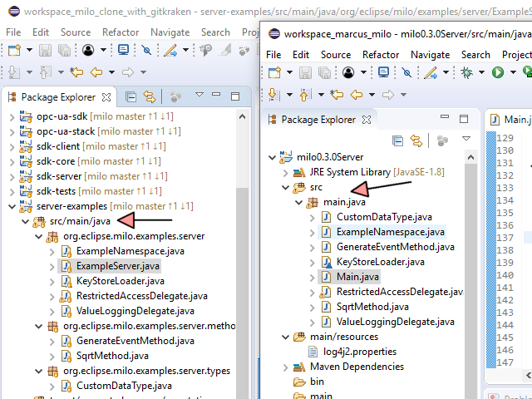Expand JRE System Library node

pos(285,173)
